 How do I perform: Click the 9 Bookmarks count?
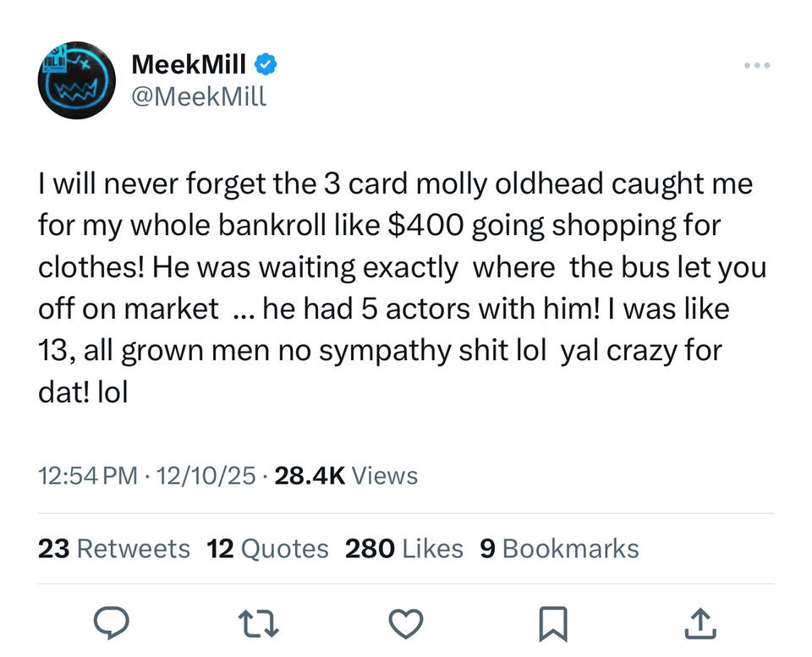click(559, 549)
